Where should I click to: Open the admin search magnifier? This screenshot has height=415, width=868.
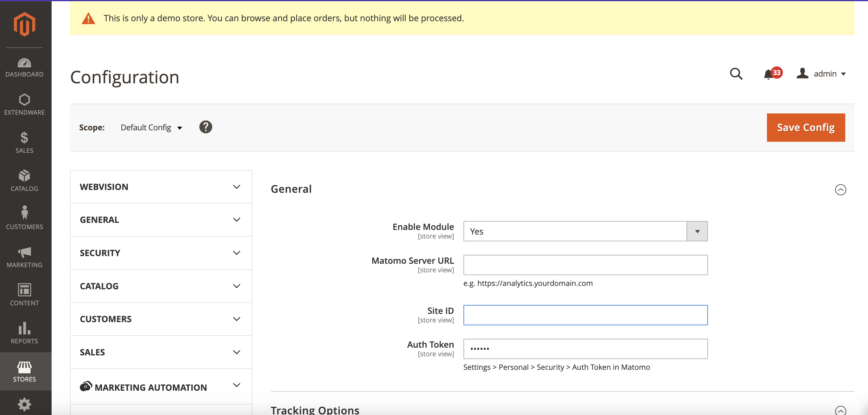pos(736,74)
